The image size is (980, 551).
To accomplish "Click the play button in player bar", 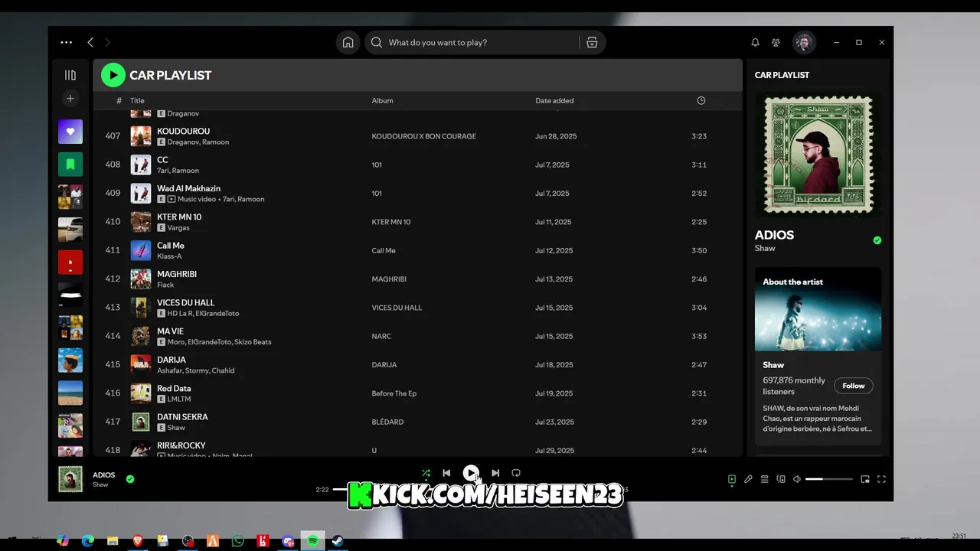I will (x=471, y=473).
